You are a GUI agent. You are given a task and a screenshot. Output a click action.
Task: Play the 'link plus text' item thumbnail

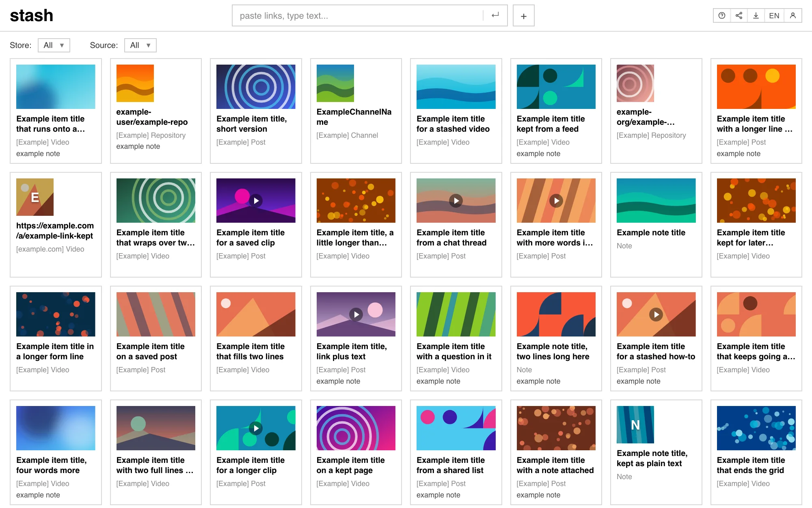[x=356, y=314]
